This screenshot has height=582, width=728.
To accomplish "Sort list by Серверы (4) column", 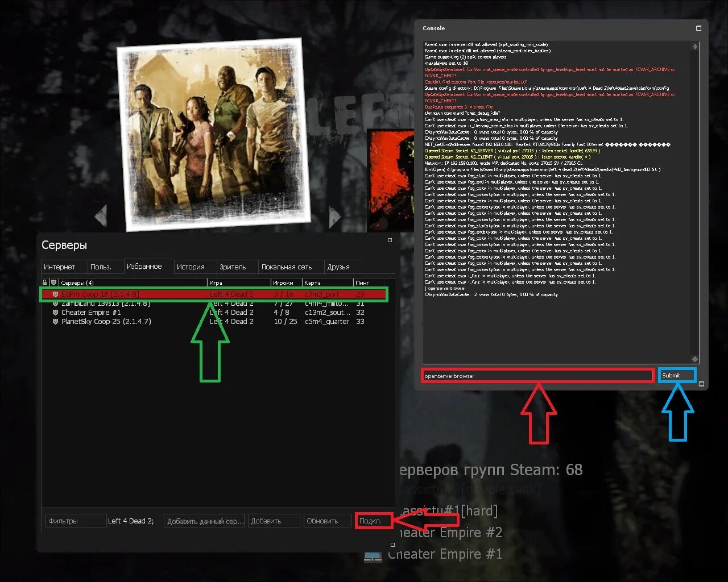I will 133,282.
